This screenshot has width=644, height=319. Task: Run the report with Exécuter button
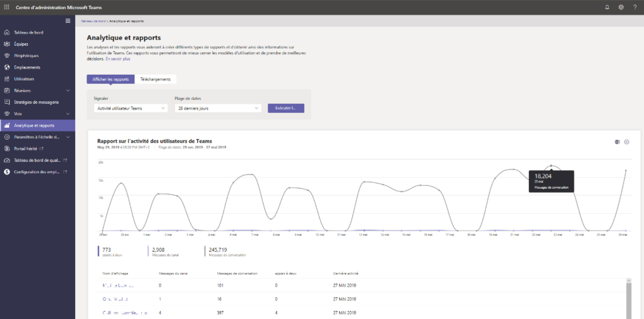[x=286, y=108]
